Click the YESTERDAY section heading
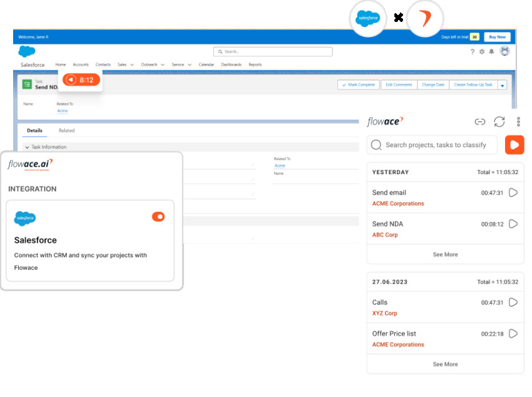The height and width of the screenshot is (397, 532). (x=390, y=172)
